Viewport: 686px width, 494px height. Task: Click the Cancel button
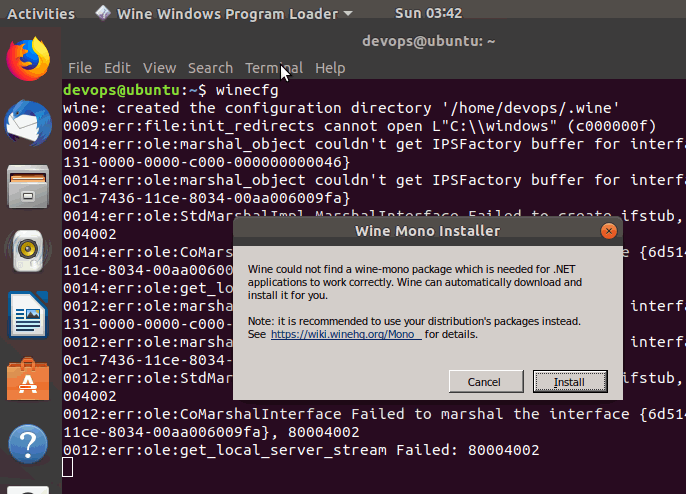click(486, 382)
